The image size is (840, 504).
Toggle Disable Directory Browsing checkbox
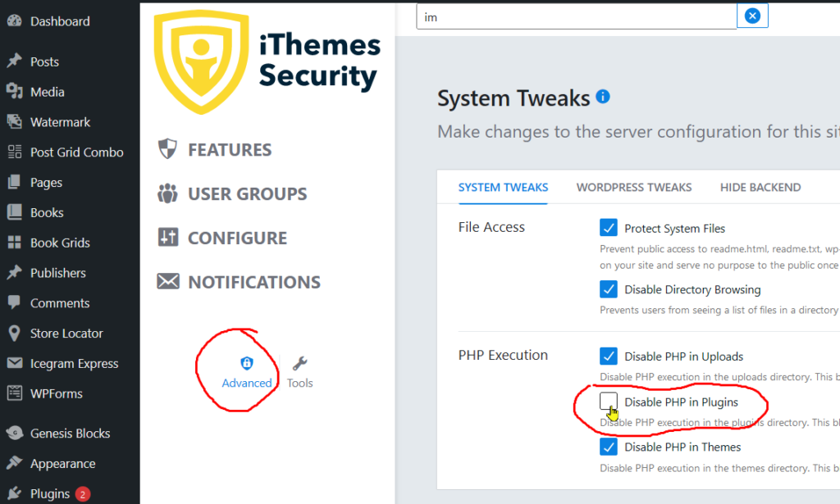tap(608, 289)
